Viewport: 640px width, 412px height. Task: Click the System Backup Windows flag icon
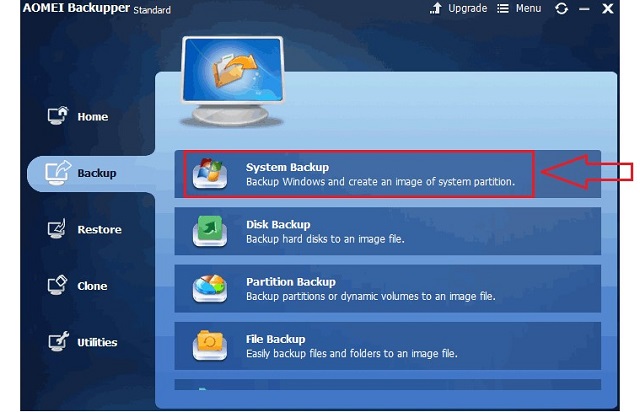(210, 174)
